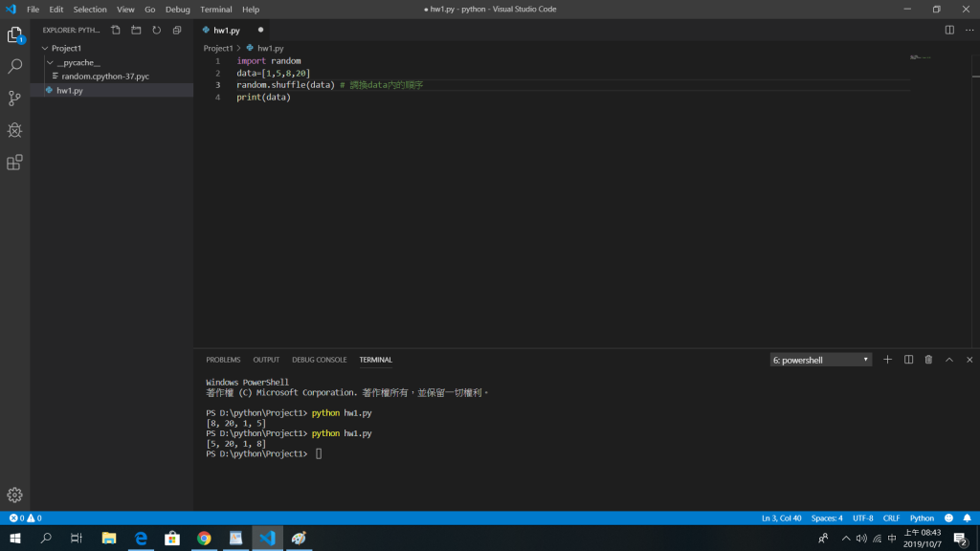
Task: Focus the terminal prompt input
Action: [x=319, y=454]
